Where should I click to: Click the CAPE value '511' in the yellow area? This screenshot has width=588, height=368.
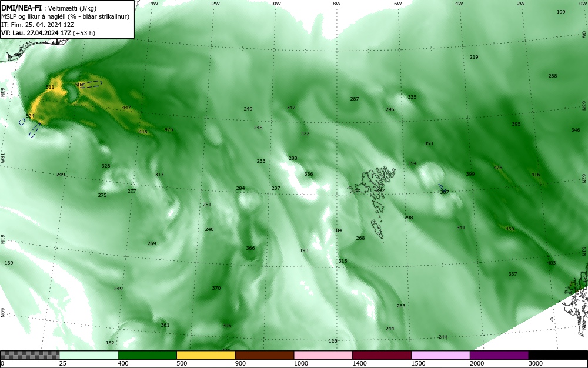50,87
